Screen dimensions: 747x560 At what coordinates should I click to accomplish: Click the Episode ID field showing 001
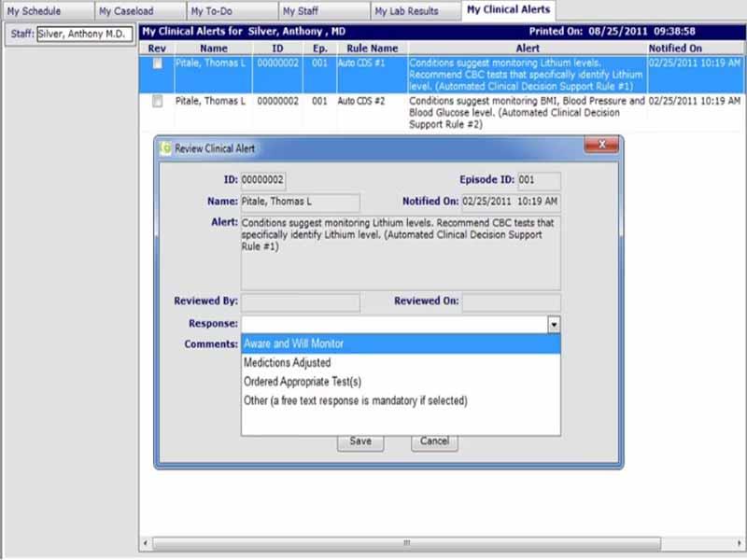tap(539, 180)
